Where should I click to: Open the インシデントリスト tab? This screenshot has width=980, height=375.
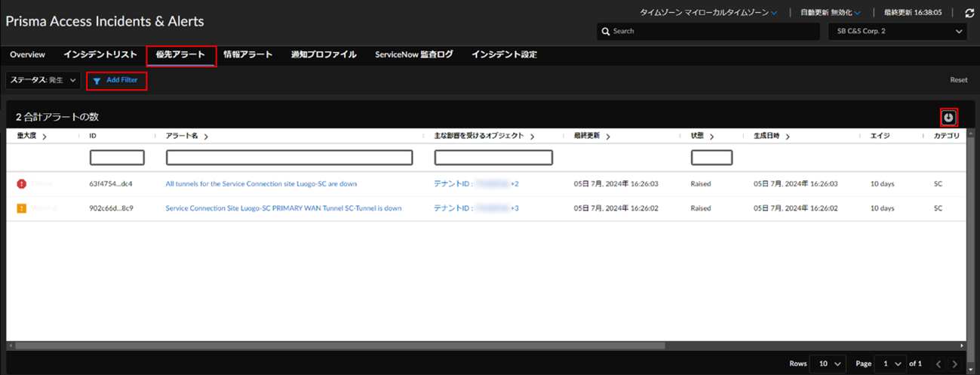pyautogui.click(x=100, y=55)
